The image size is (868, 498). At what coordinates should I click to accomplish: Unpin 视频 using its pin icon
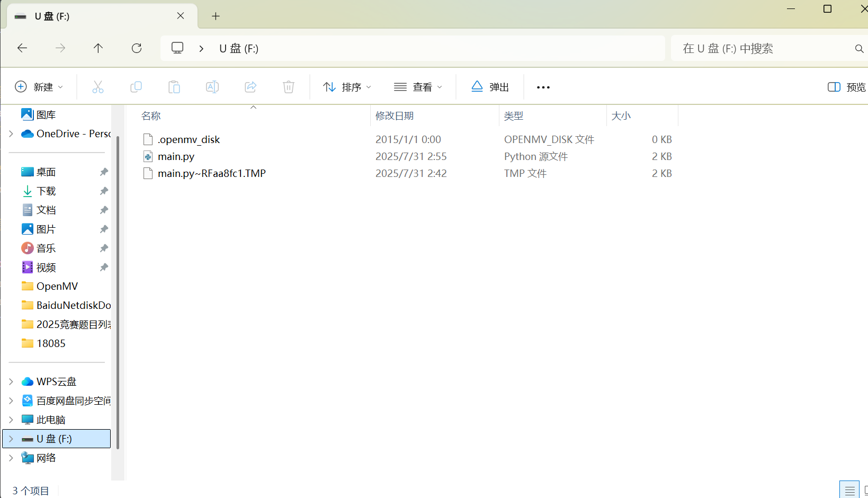[104, 267]
